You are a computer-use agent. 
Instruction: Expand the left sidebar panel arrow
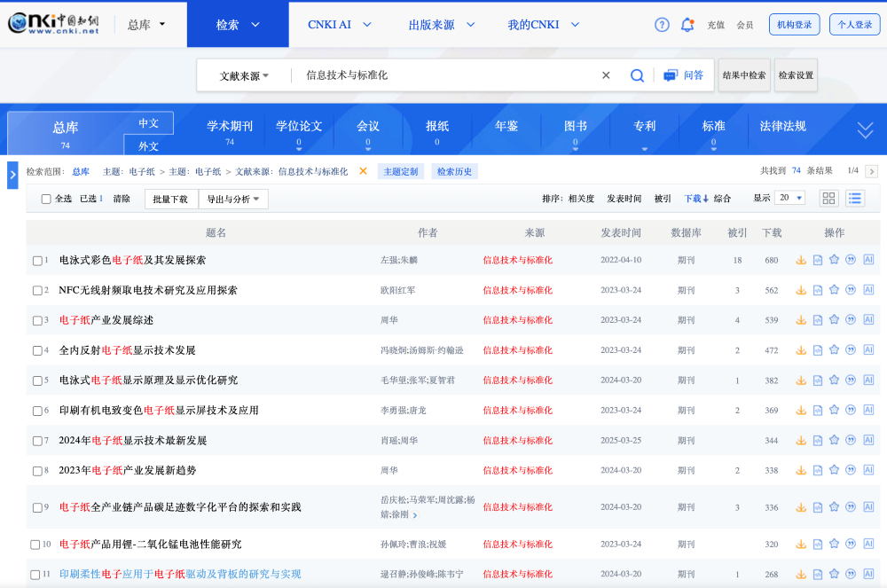click(x=12, y=175)
